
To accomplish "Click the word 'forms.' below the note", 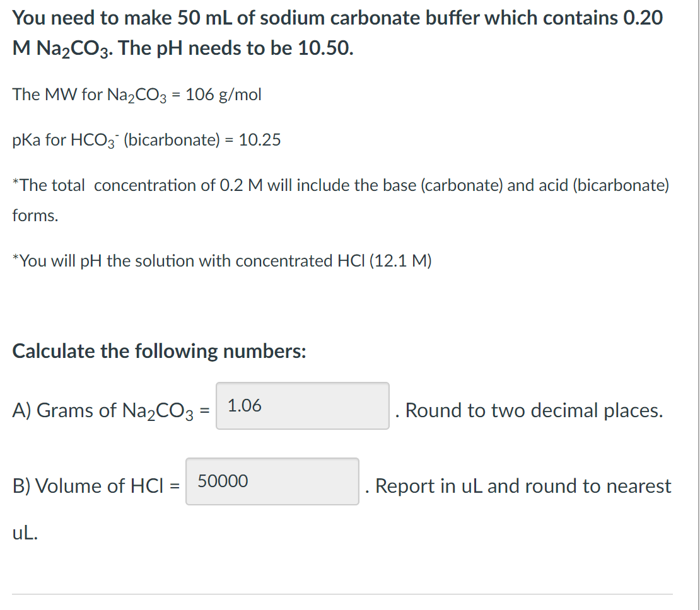I will point(35,216).
